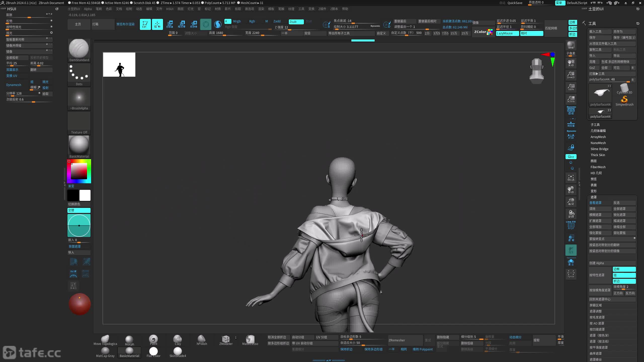Open the Z插件 plugin menu
644x362 pixels.
[x=322, y=9]
